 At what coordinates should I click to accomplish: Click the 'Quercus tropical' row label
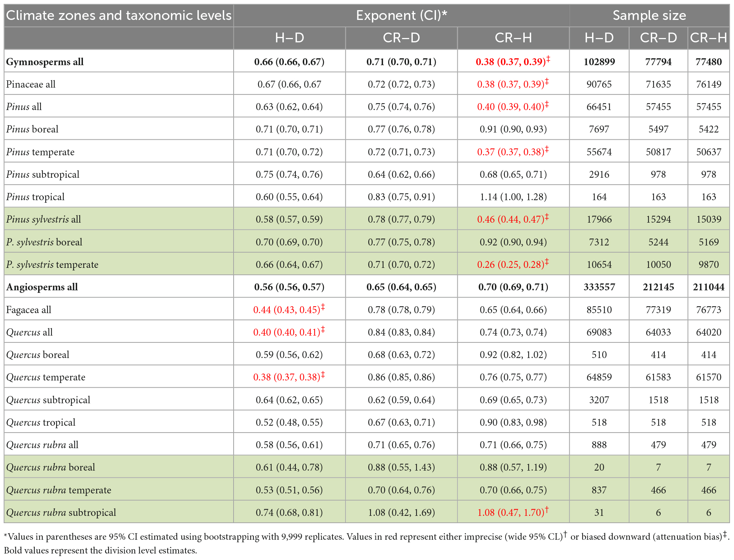coord(41,422)
